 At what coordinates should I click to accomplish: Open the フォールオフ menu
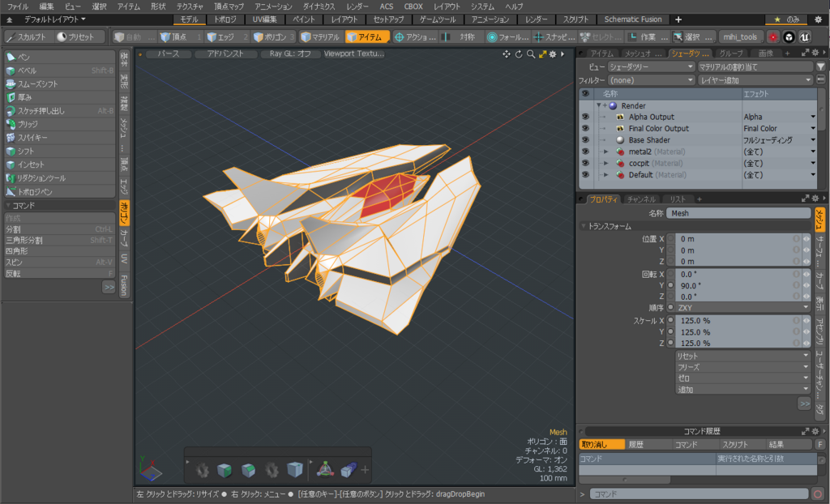[x=508, y=37]
